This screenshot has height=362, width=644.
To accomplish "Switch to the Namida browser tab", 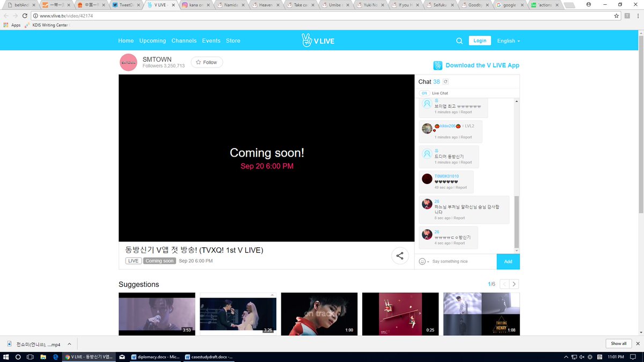I will 231,5.
